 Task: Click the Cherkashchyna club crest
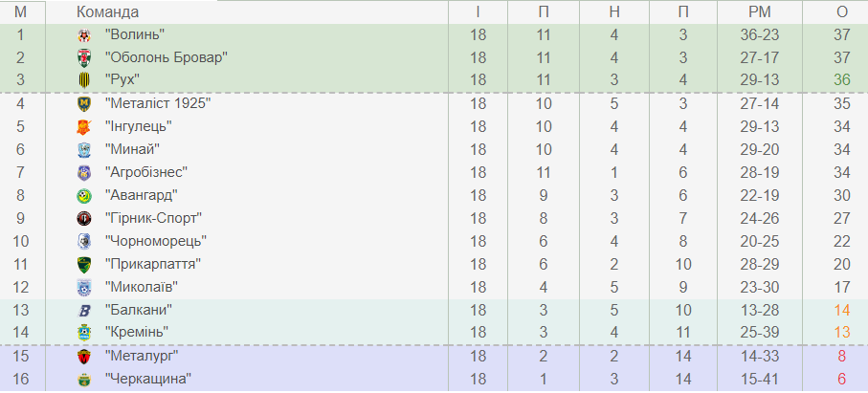point(84,380)
